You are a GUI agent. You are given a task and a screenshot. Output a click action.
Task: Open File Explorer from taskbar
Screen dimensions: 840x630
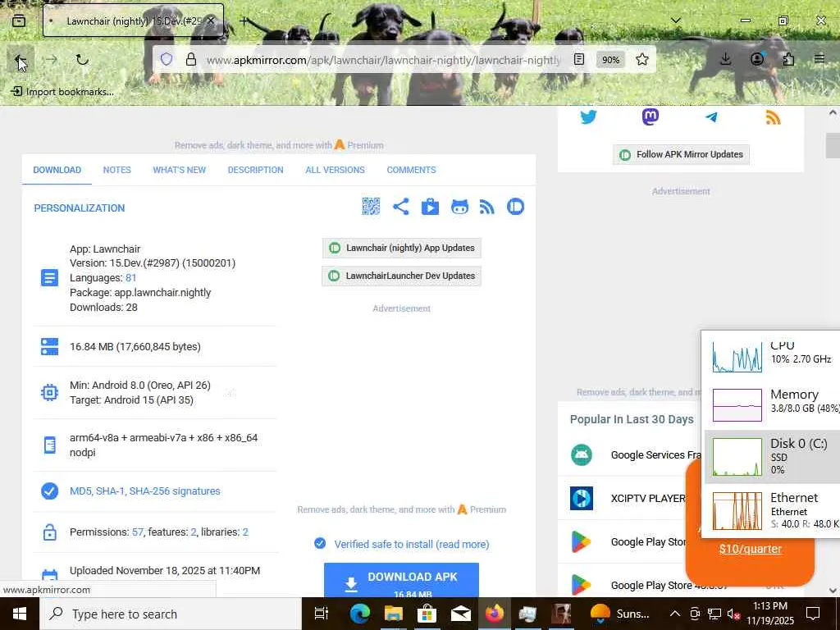coord(393,614)
